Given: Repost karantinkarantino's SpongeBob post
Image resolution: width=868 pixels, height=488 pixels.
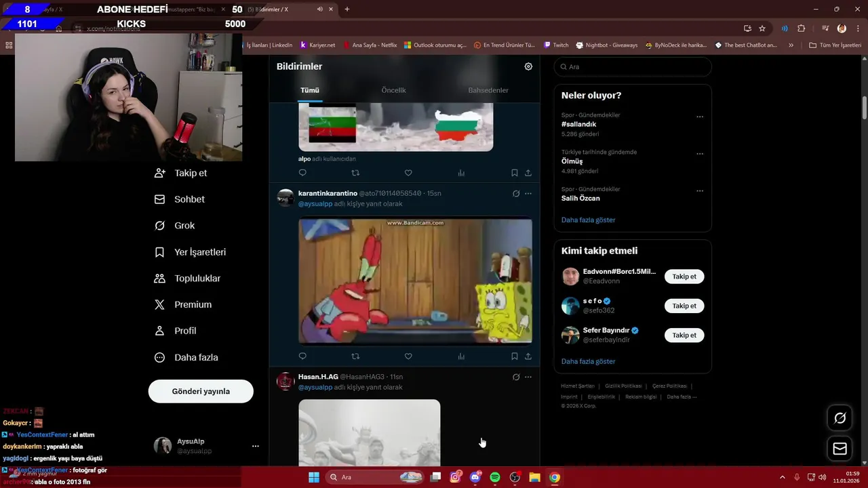Looking at the screenshot, I should 355,356.
